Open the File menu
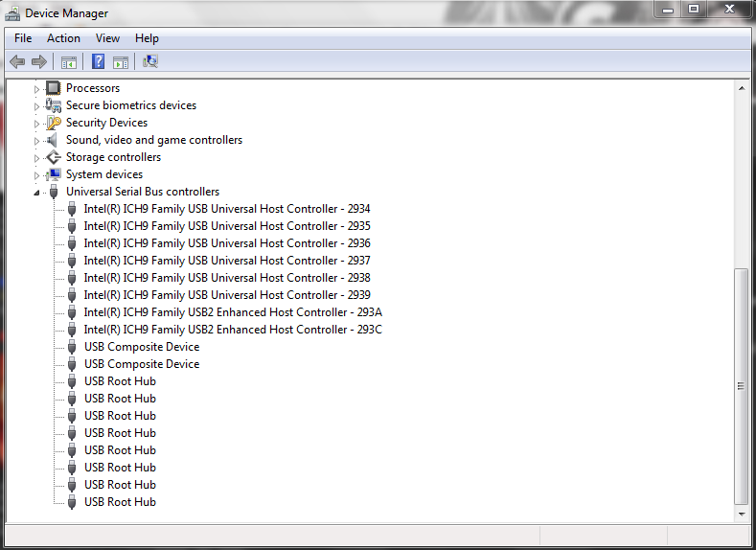The image size is (756, 550). click(x=23, y=38)
